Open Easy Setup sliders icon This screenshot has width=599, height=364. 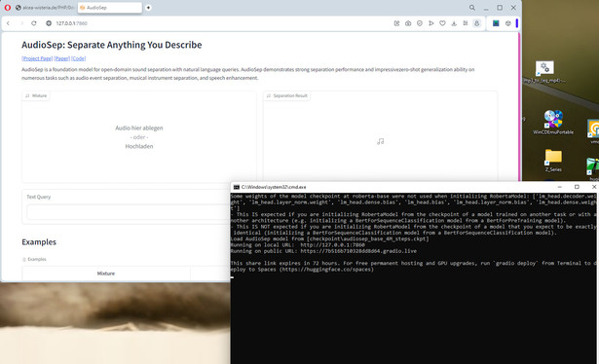click(x=466, y=23)
